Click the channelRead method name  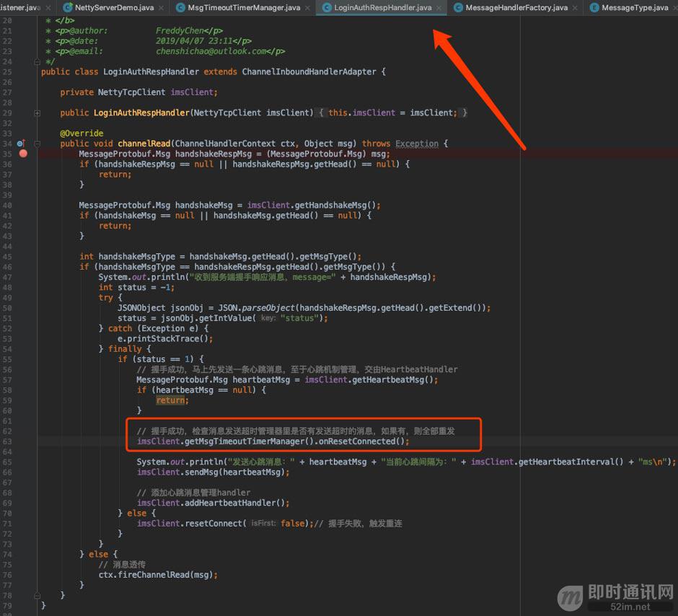tap(144, 144)
